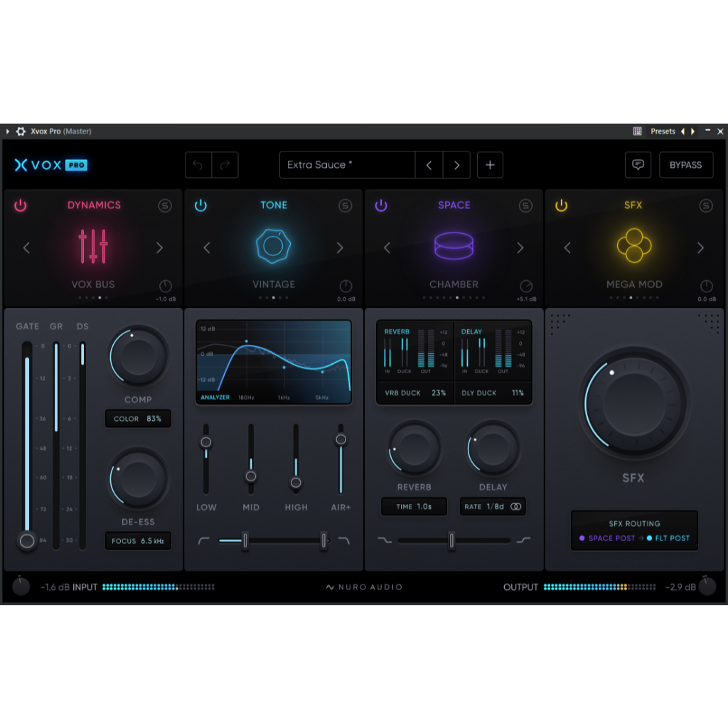Toggle the SFX module power button
The height and width of the screenshot is (728, 728).
562,205
